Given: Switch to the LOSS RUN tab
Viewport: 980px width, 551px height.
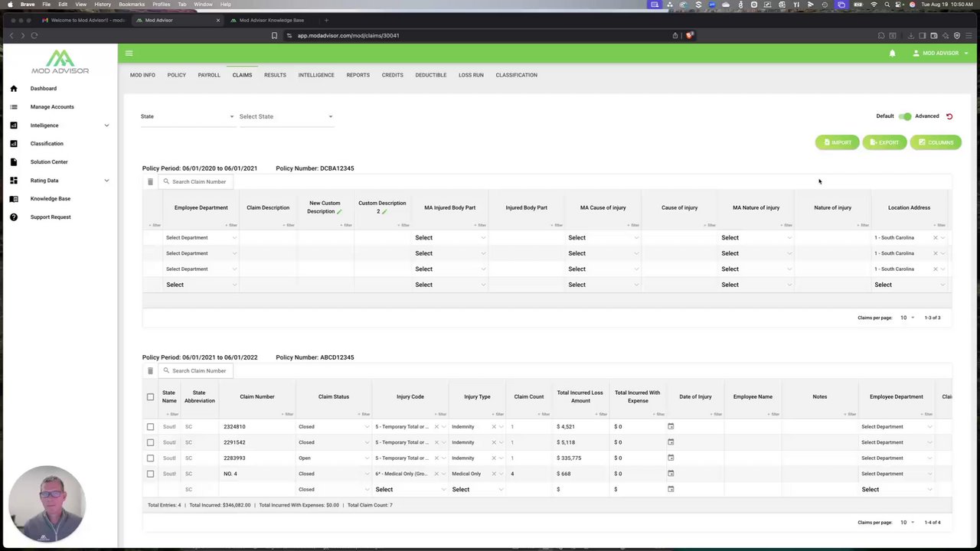Looking at the screenshot, I should coord(471,75).
